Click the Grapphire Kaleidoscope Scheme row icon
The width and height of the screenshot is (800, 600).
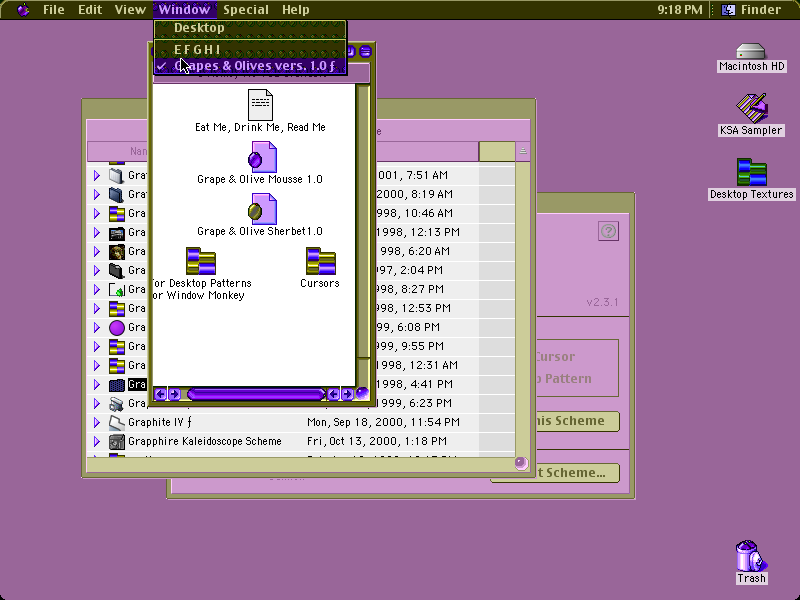(117, 441)
